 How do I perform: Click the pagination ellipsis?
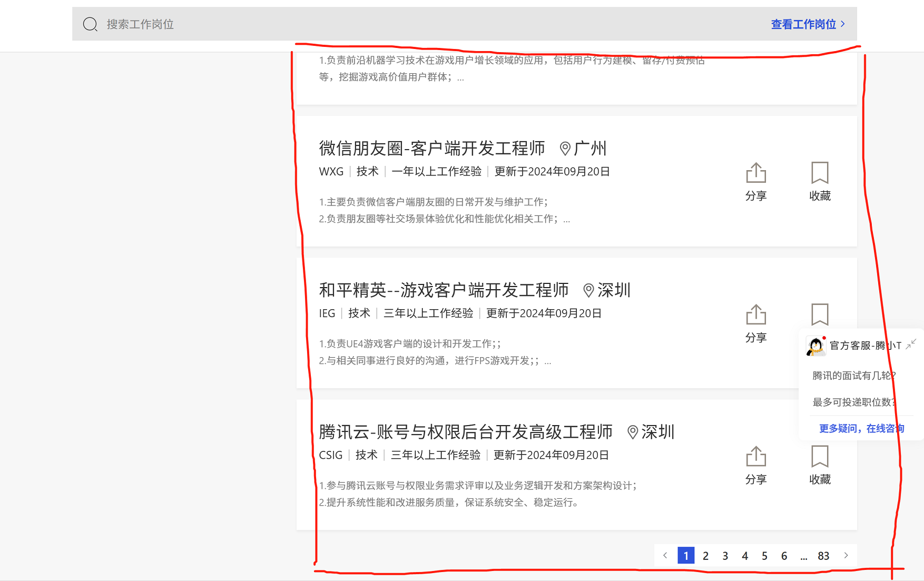(804, 556)
